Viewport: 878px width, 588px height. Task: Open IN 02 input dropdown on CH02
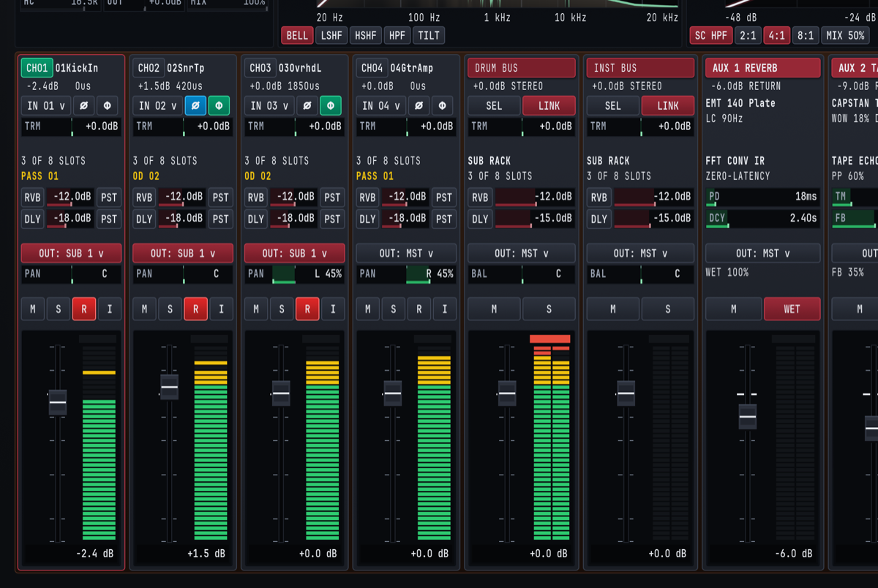pyautogui.click(x=157, y=105)
